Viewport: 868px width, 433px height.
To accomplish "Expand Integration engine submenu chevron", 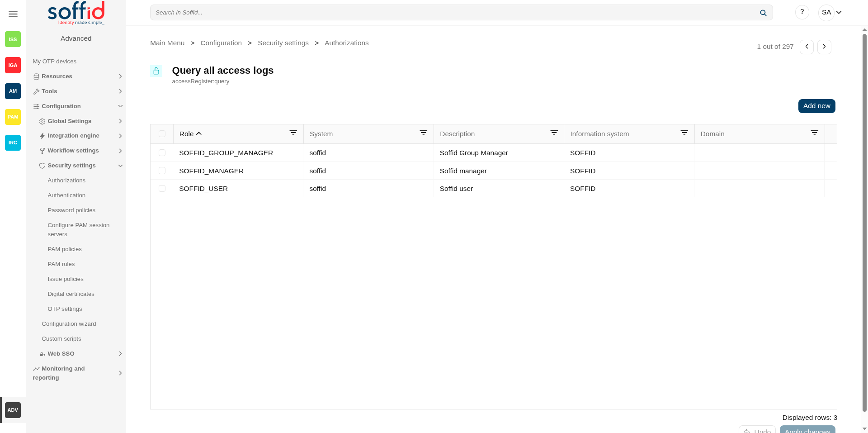I will click(x=120, y=136).
